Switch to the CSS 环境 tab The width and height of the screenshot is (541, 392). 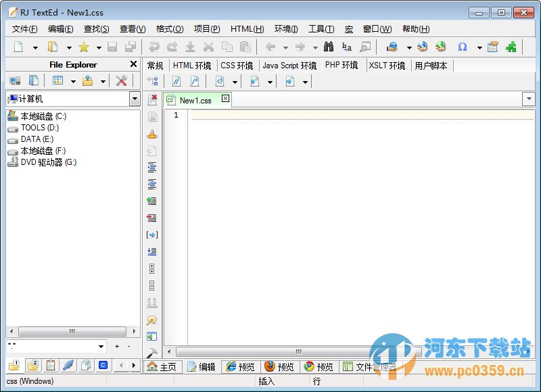click(237, 66)
